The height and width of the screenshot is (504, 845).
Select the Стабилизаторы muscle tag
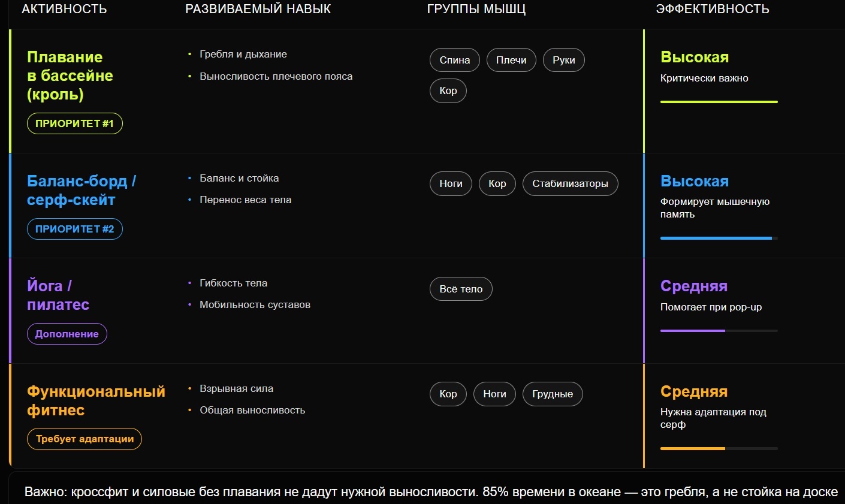(571, 183)
